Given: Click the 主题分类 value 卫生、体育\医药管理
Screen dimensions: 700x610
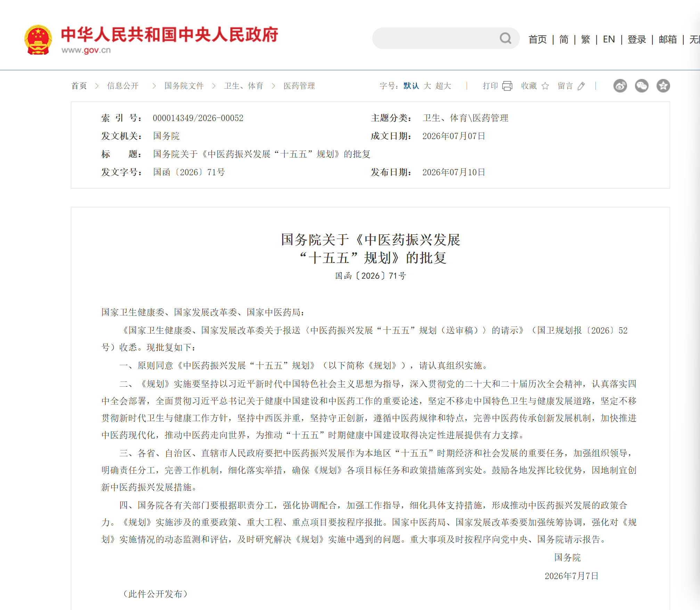Looking at the screenshot, I should coord(465,118).
